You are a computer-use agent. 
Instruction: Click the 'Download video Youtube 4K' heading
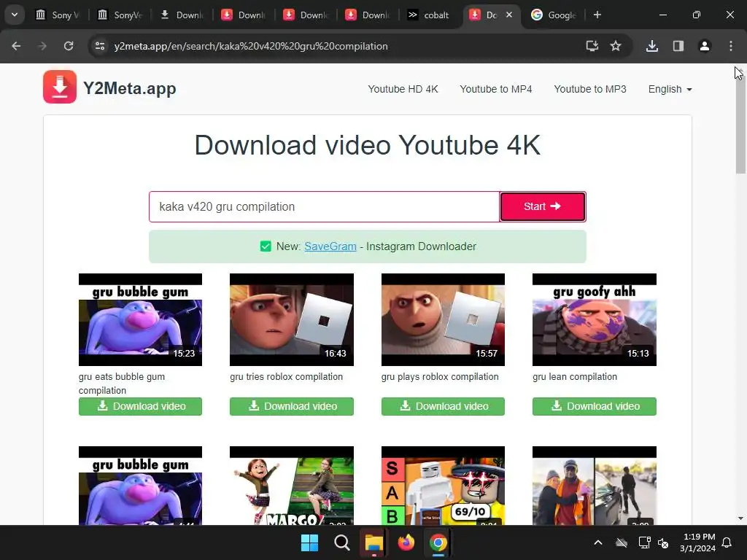point(368,145)
